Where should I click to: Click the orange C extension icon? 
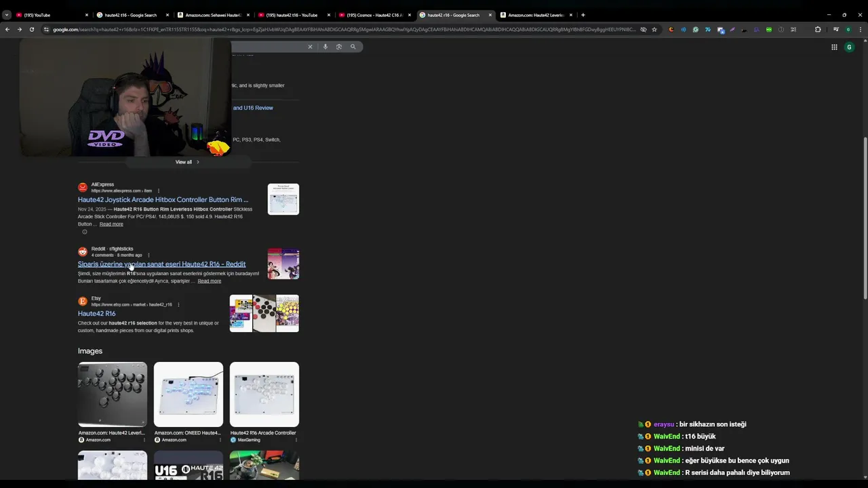coord(671,29)
